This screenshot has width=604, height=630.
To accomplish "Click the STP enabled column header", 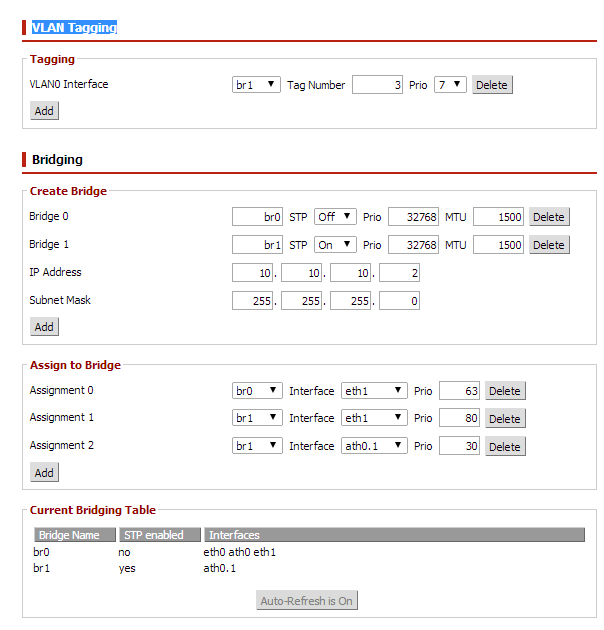I will pyautogui.click(x=160, y=535).
